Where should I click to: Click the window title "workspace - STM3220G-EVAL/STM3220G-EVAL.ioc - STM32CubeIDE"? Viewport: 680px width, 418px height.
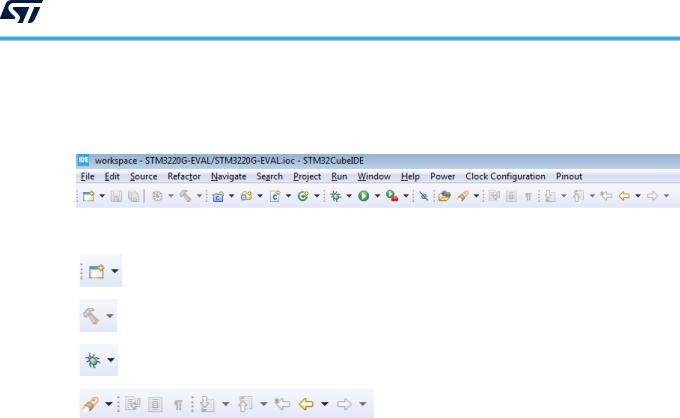pos(229,160)
